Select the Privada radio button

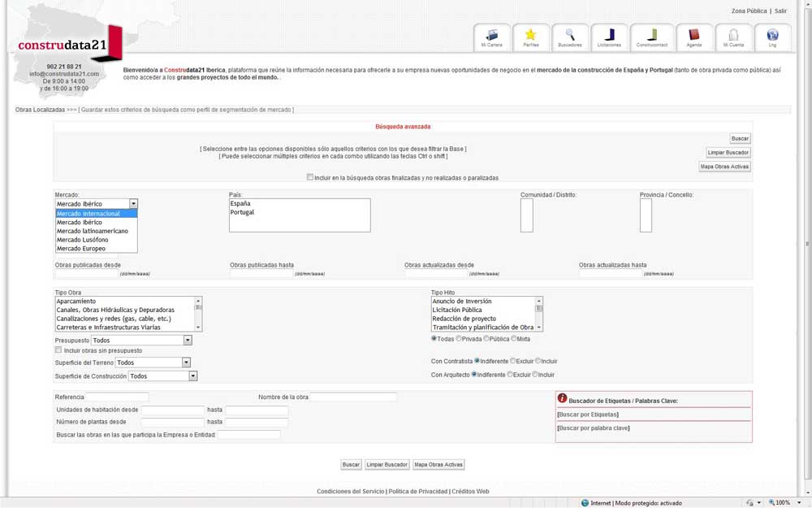pos(459,338)
